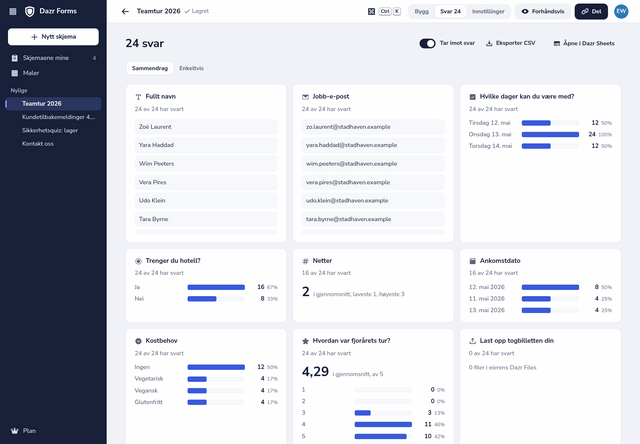Click Åpne i Dazr Sheets
Screen dimensions: 640x444
[x=584, y=43]
